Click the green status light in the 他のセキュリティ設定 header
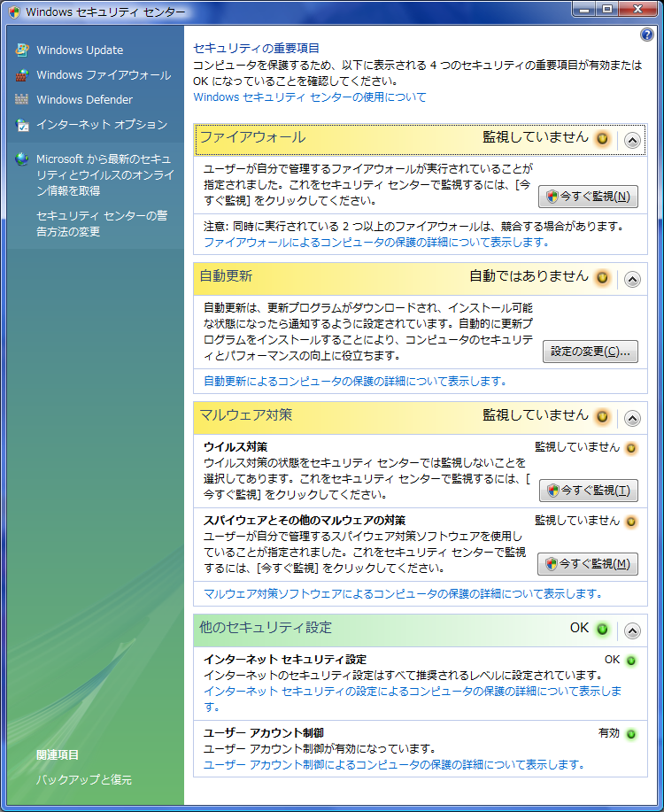The image size is (664, 812). coord(602,629)
